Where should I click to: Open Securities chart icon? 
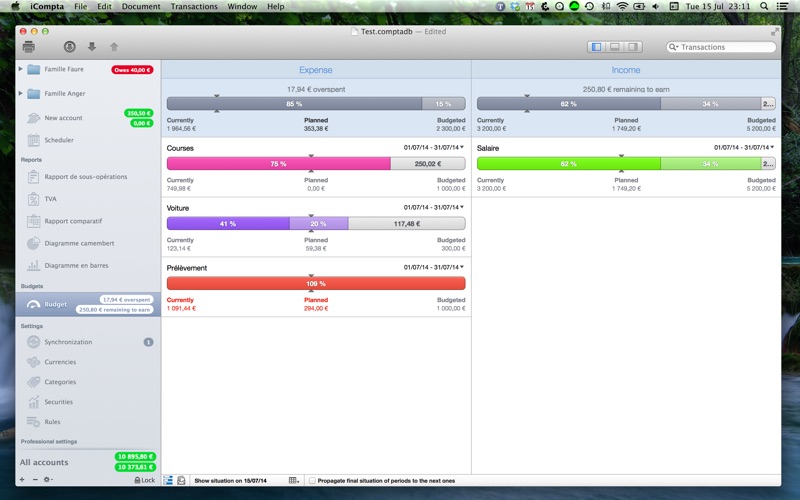pyautogui.click(x=34, y=402)
